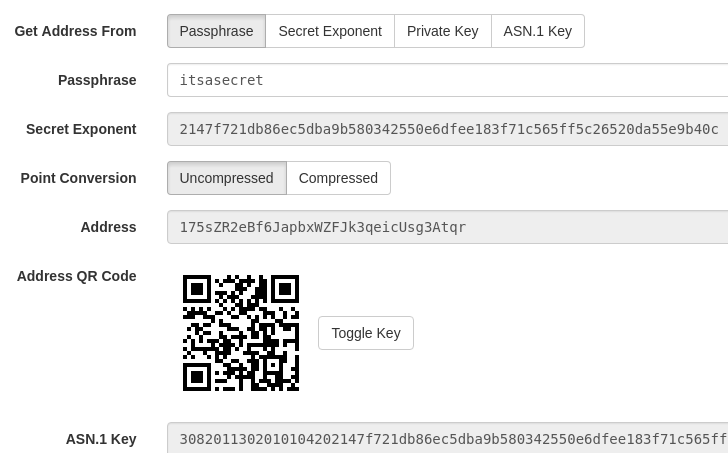Click the ASN.1 Key value field
Screen dimensions: 728x453
coord(447,438)
